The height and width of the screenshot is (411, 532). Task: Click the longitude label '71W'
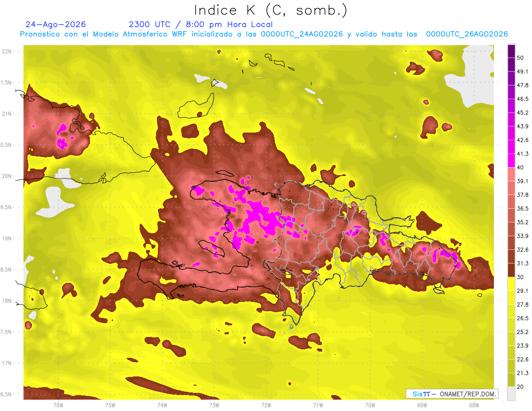point(318,405)
